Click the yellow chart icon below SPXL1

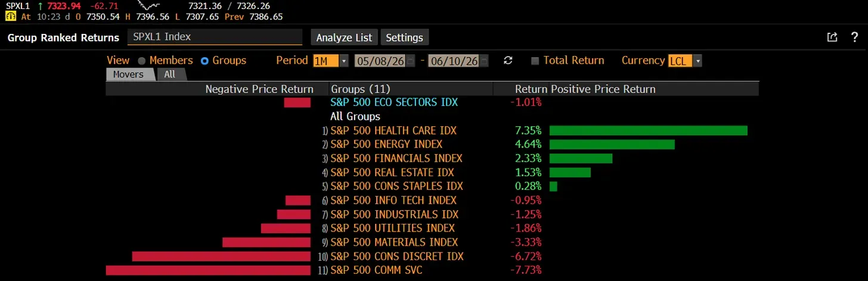coord(10,17)
